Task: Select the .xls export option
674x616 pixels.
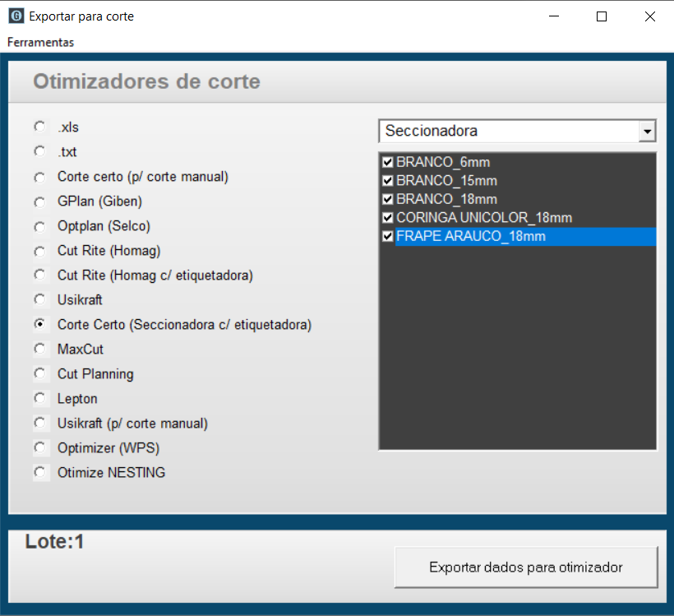Action: (40, 127)
